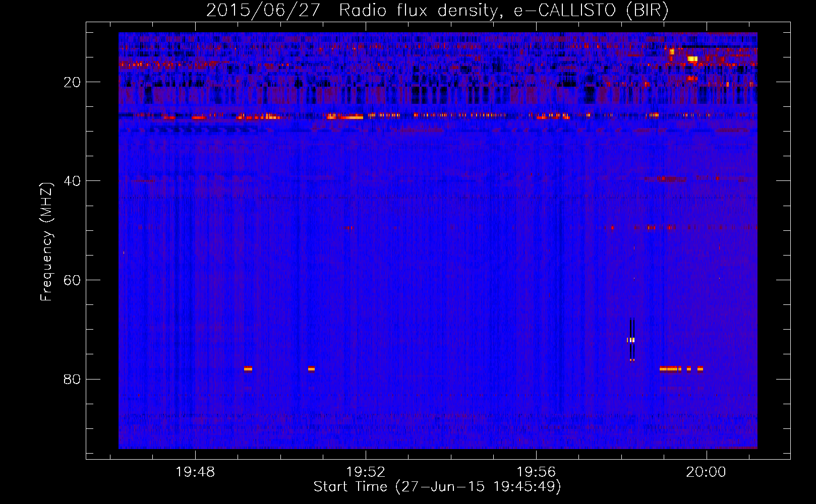The image size is (816, 504).
Task: Click the 'Start Time (27-Jun-15 19:45:49)' label
Action: pos(437,487)
